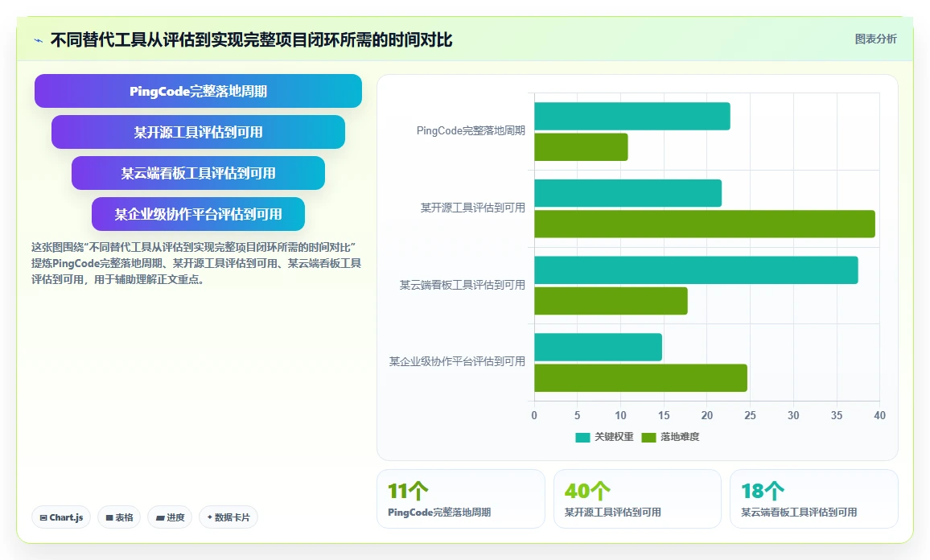Image resolution: width=930 pixels, height=560 pixels.
Task: Select the 某云端看板工具评估到可用 funnel pill
Action: pyautogui.click(x=198, y=173)
